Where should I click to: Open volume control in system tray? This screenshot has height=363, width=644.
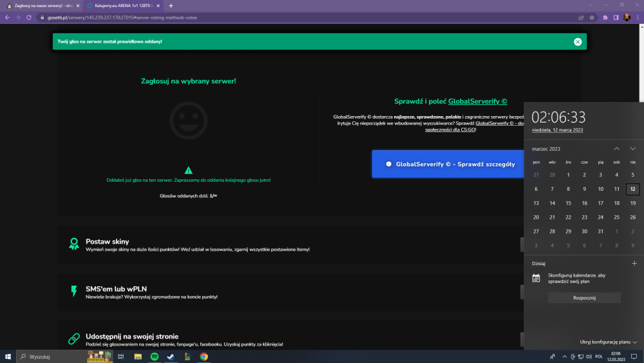pos(589,357)
